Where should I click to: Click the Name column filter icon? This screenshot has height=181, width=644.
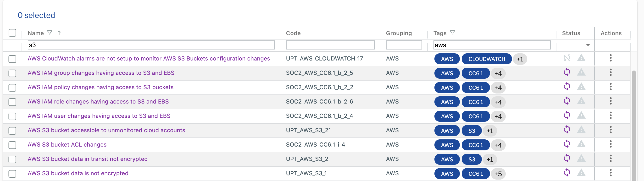[50, 33]
